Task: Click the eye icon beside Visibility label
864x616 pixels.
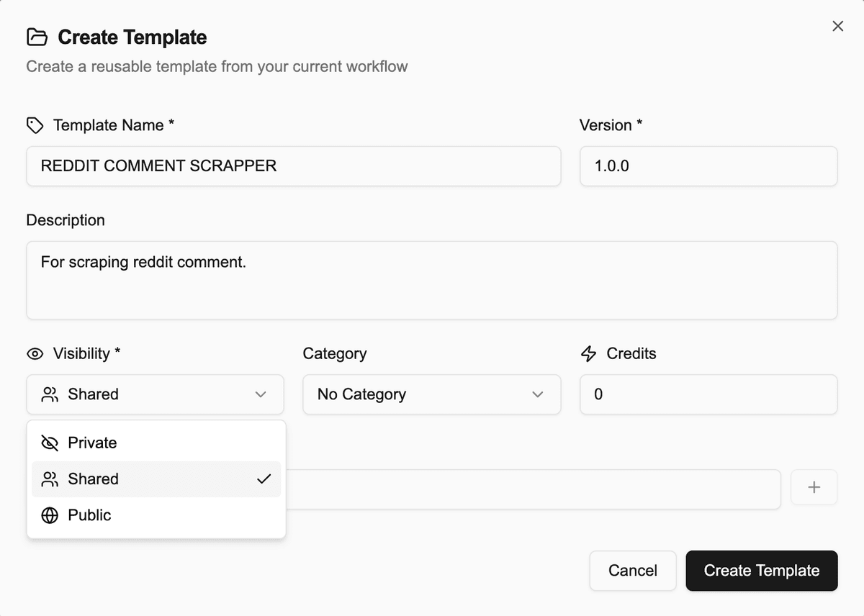Action: click(35, 353)
